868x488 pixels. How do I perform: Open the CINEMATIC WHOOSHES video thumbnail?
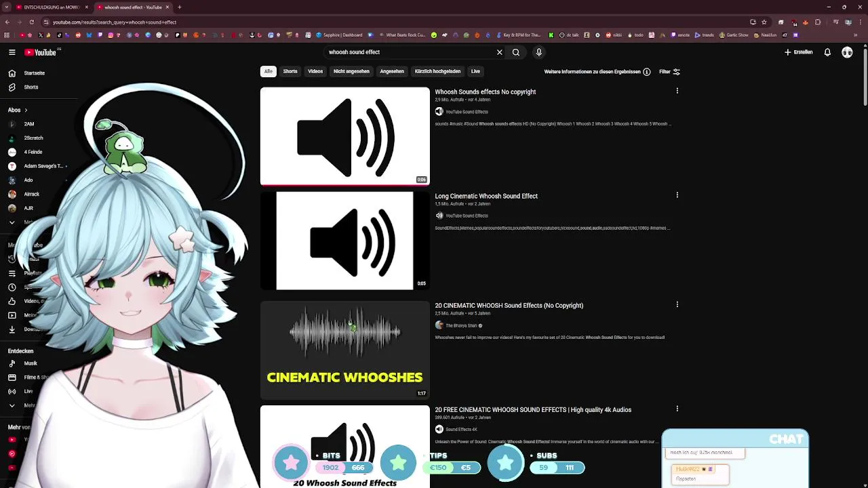[x=345, y=350]
